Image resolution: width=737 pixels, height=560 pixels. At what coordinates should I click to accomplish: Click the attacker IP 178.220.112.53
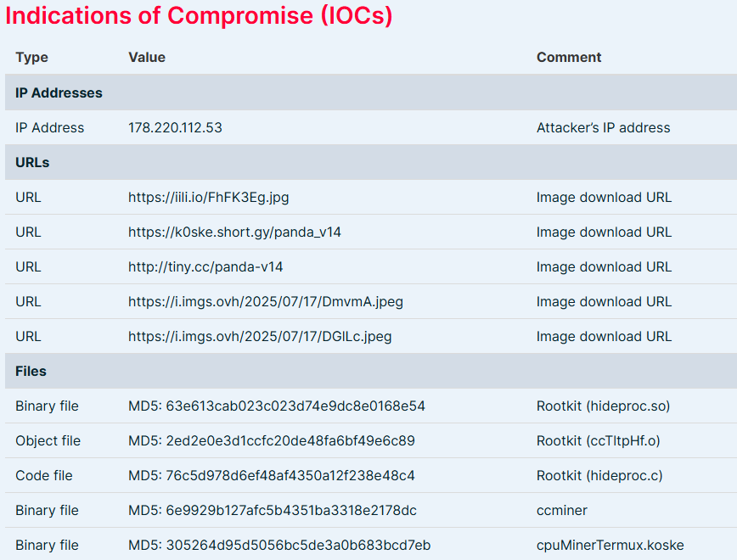pyautogui.click(x=175, y=127)
